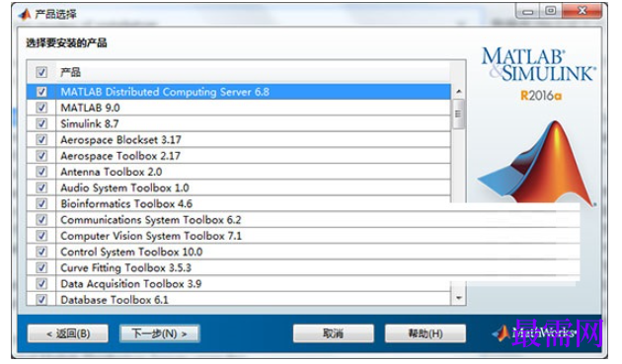Image resolution: width=622 pixels, height=364 pixels.
Task: Deselect the Antenna Toolbox 2.0 checkbox
Action: [41, 172]
